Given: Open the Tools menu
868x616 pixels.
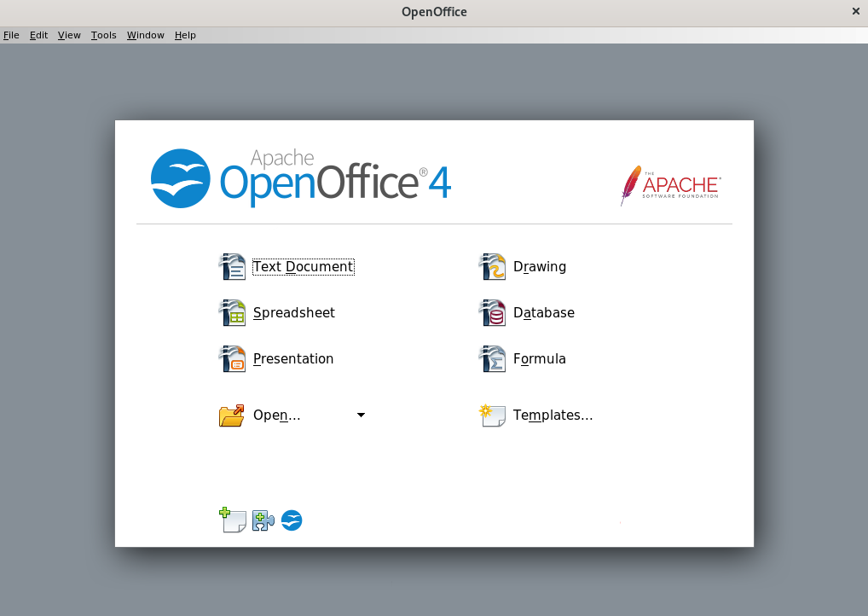Looking at the screenshot, I should (x=103, y=35).
